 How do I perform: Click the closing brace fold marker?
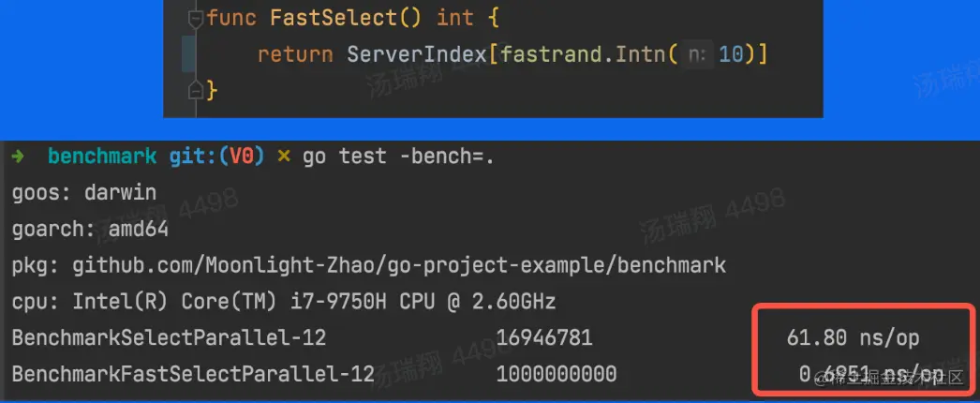[195, 91]
